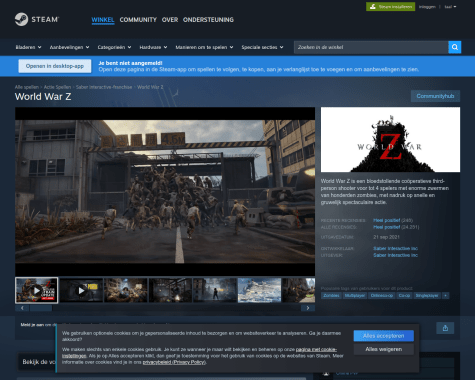Select the fifth screenshot thumbnail
The image size is (475, 380).
tap(215, 290)
